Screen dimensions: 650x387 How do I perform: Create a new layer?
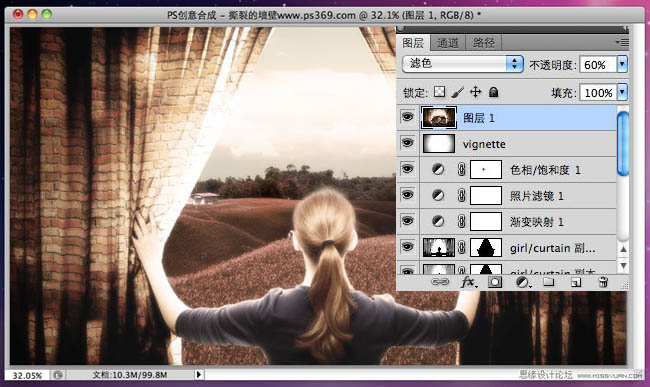(576, 283)
